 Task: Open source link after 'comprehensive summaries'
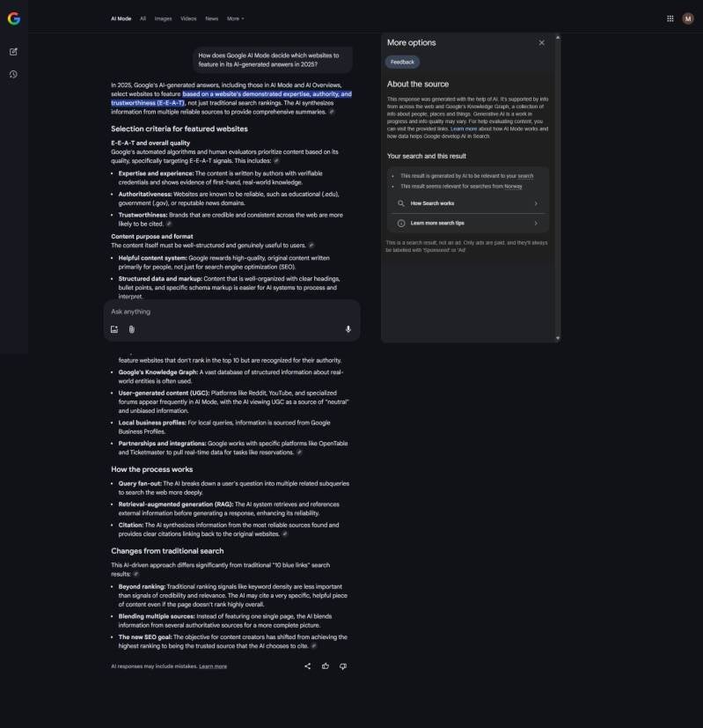tap(332, 112)
